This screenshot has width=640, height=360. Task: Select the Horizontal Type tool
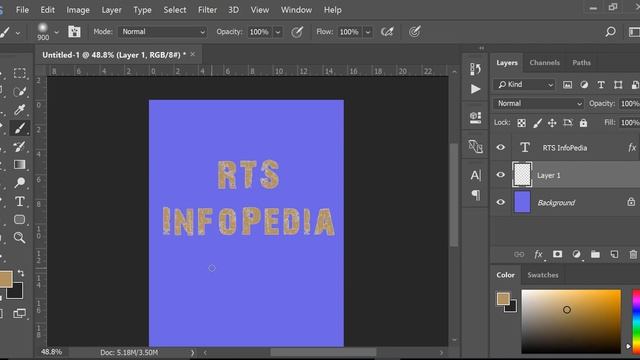19,201
